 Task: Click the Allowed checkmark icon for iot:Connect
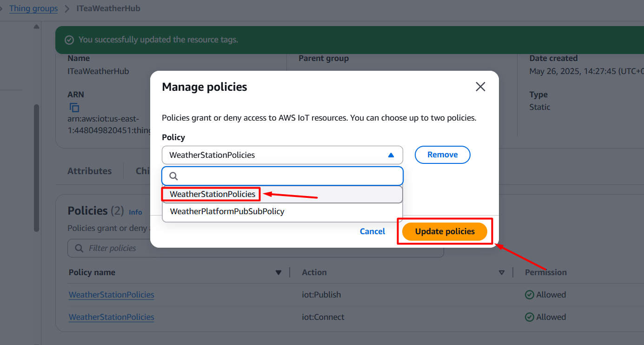click(x=529, y=317)
